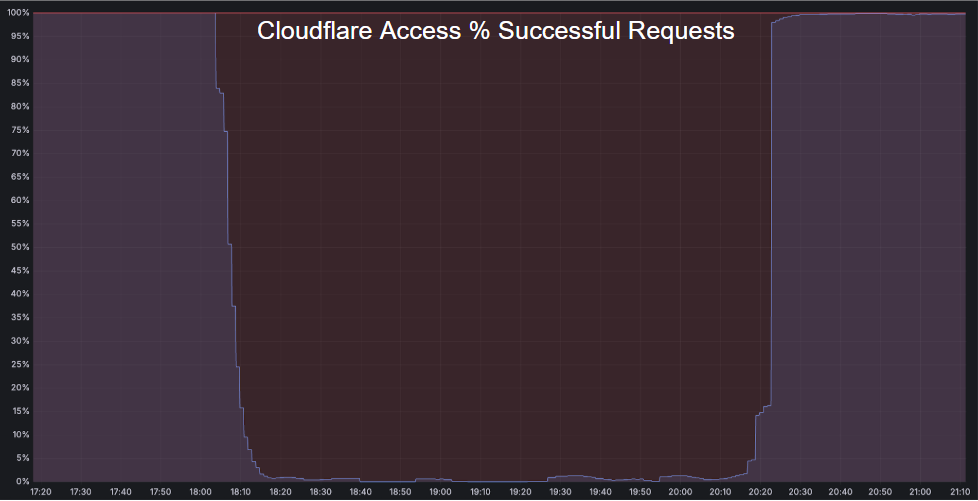Select the 20:50 time axis label
Viewport: 978px width, 501px height.
(880, 492)
